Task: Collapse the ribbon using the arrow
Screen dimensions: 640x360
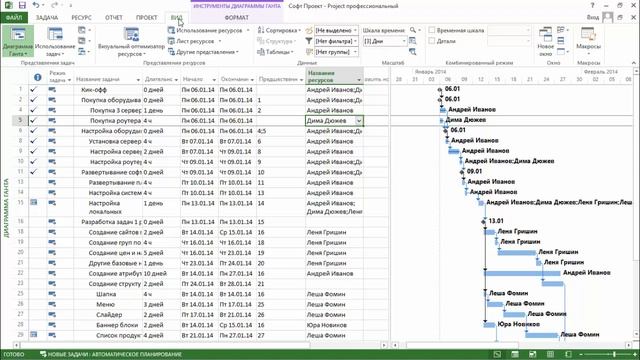Action: coord(633,63)
